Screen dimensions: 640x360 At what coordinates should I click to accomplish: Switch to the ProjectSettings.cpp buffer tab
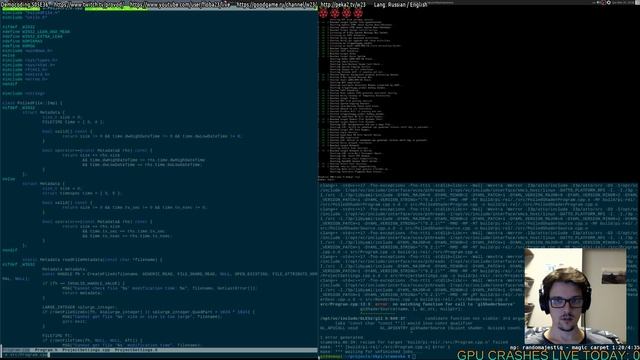pos(87,350)
